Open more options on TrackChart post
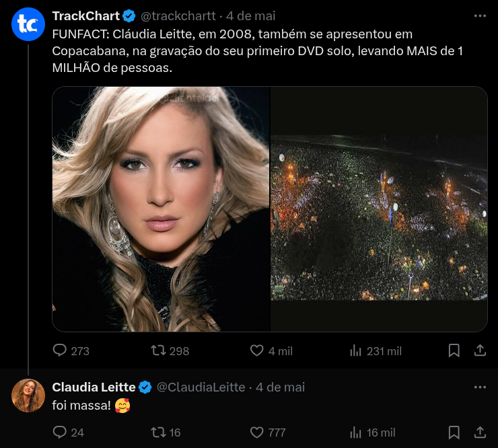This screenshot has height=448, width=498. click(480, 15)
